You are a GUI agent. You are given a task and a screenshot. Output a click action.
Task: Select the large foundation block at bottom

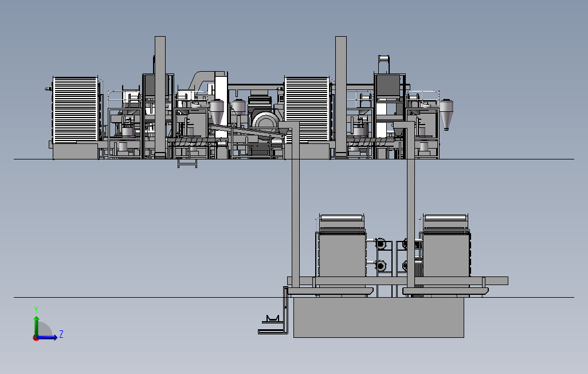[379, 317]
